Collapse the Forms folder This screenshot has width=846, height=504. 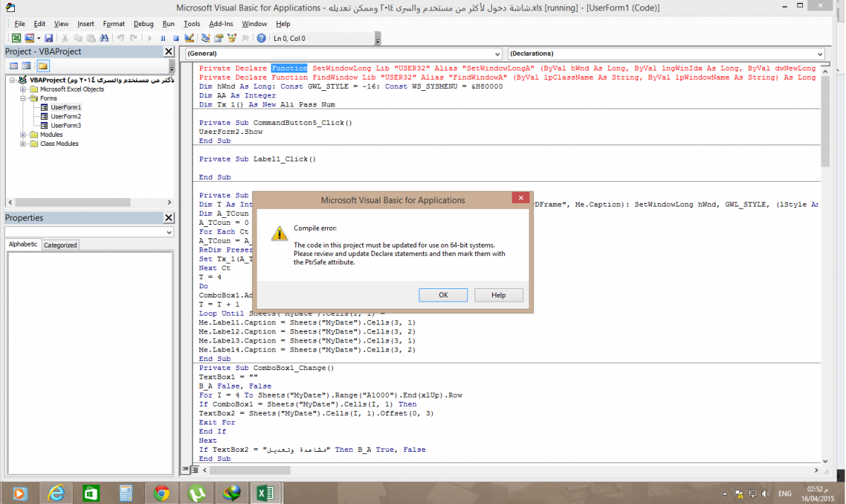coord(23,99)
